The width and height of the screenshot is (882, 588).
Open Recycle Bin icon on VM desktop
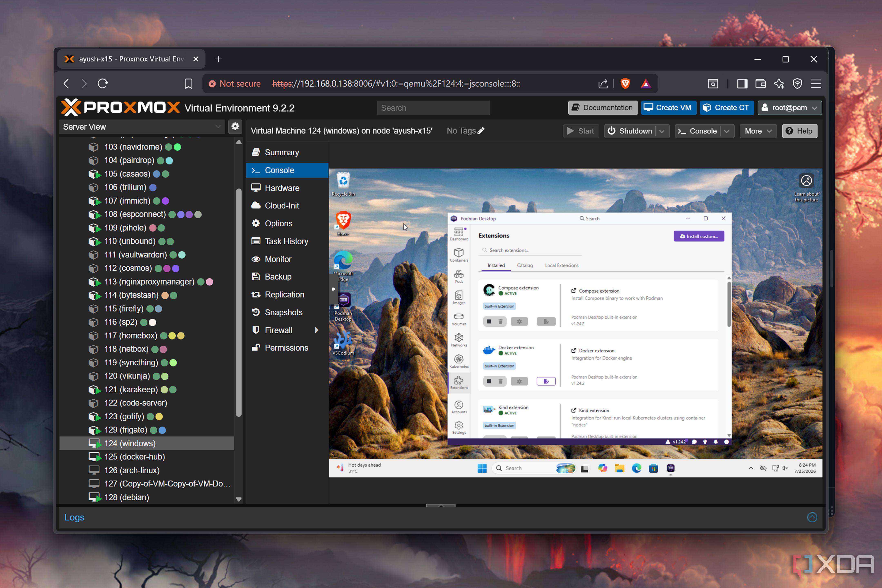point(343,184)
